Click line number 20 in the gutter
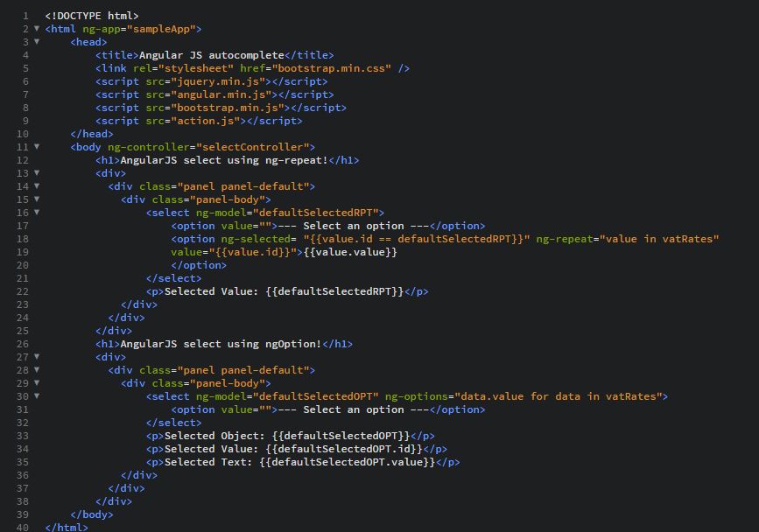The height and width of the screenshot is (532, 759). (x=23, y=265)
